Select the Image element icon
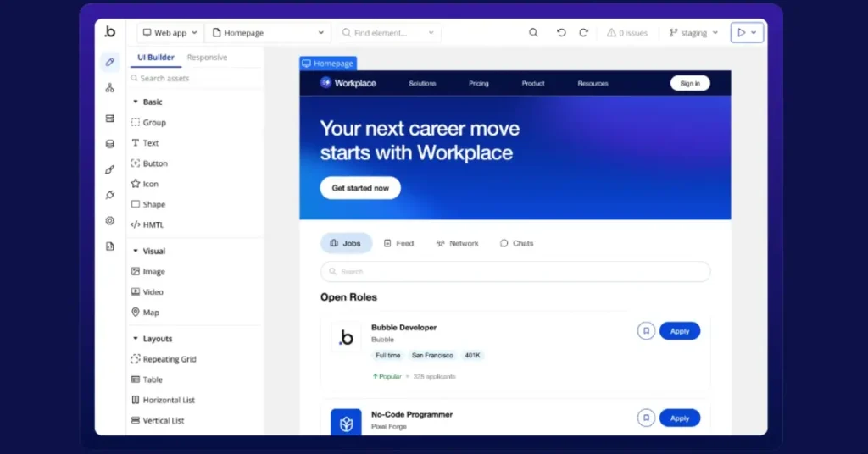The height and width of the screenshot is (454, 868). click(x=135, y=271)
